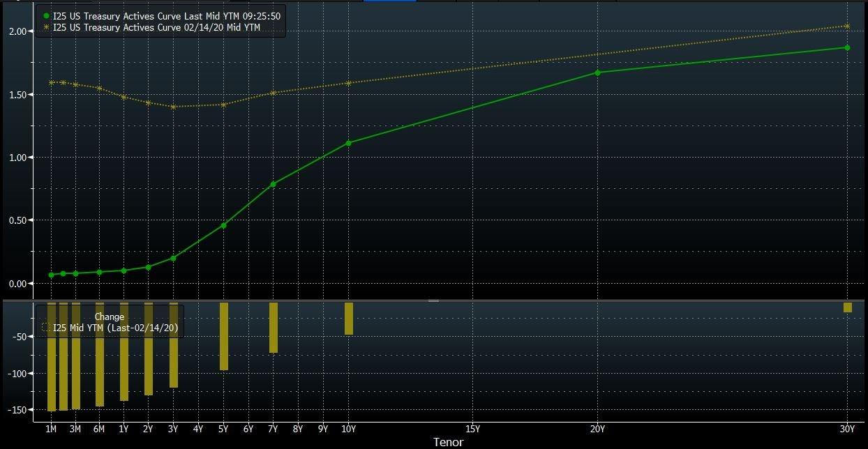
Task: Click the 3Y change bar
Action: point(174,345)
